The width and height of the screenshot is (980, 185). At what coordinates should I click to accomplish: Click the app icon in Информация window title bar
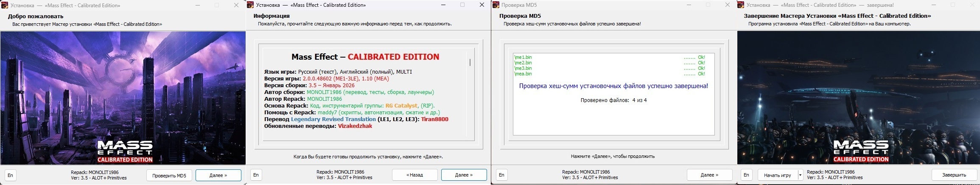[x=250, y=5]
